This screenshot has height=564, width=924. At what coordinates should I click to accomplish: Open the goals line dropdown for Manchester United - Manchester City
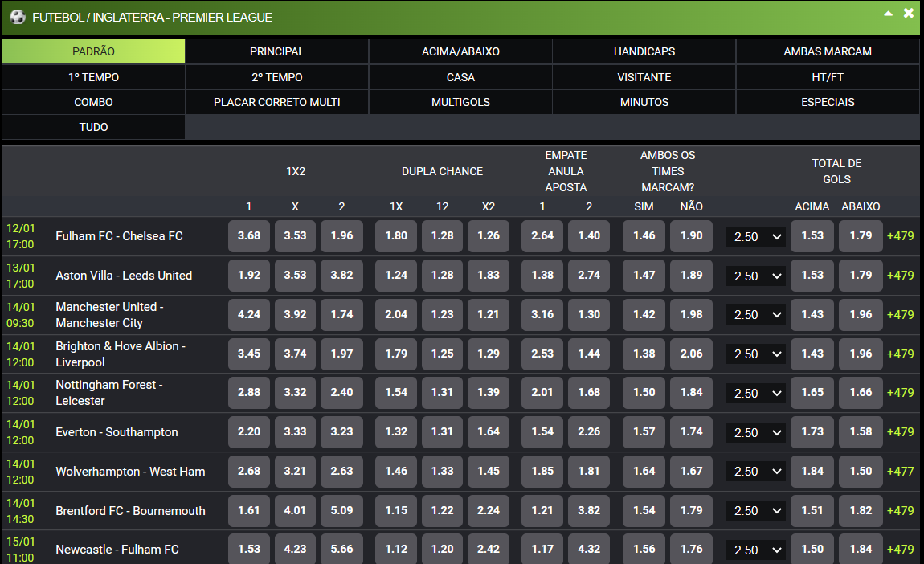click(757, 315)
